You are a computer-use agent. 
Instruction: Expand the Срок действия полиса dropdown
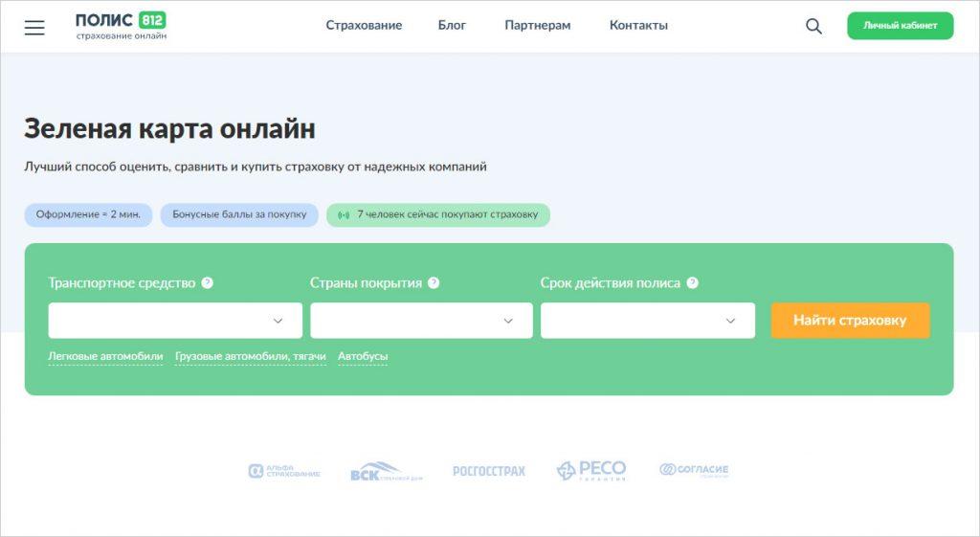647,321
